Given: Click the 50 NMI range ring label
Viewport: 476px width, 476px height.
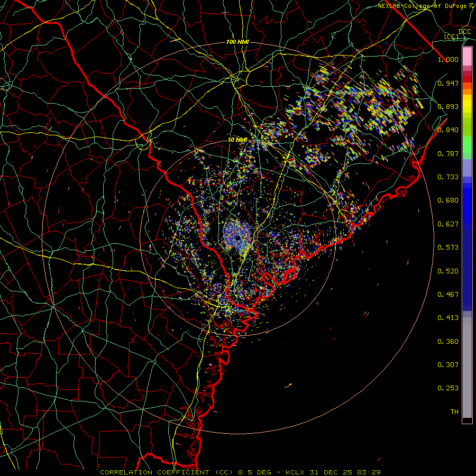Looking at the screenshot, I should point(237,140).
